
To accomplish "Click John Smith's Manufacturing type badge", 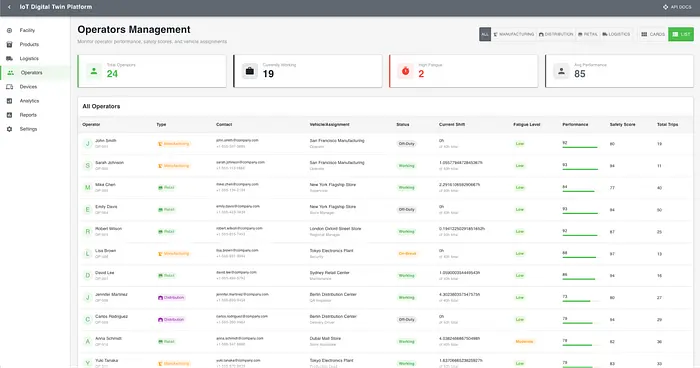I will point(174,144).
